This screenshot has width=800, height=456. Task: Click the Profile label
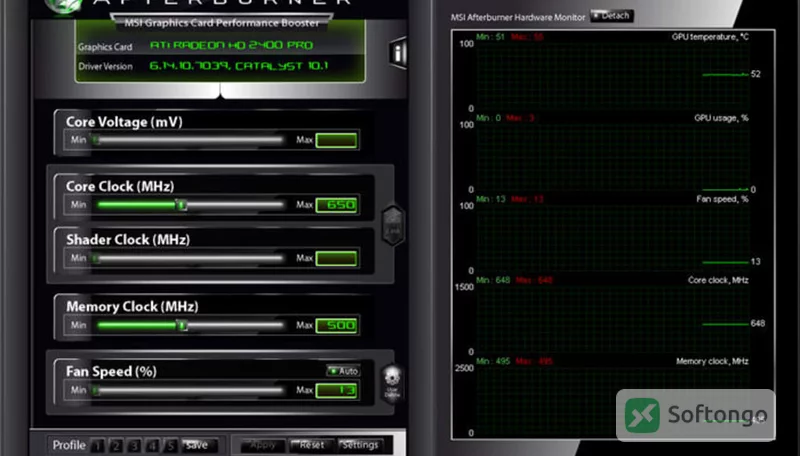69,445
